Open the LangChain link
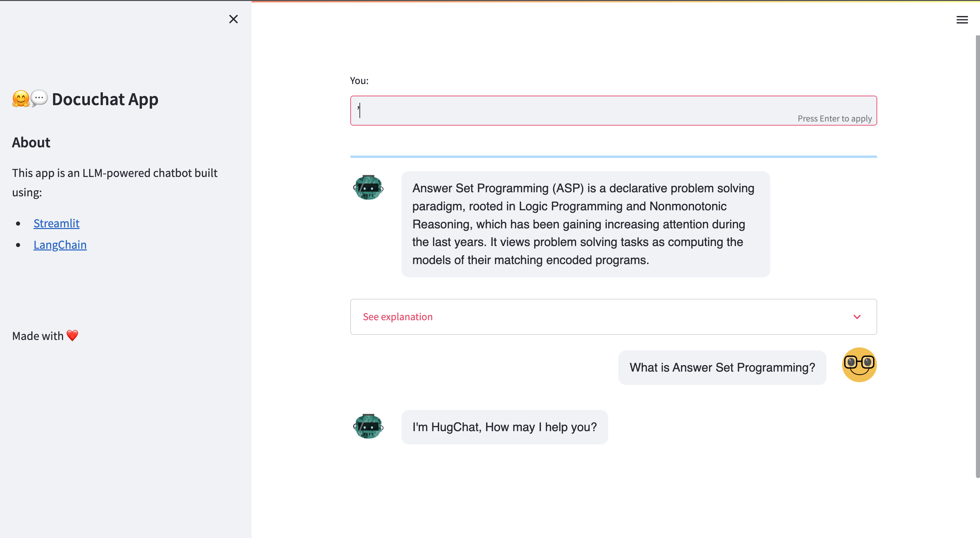Screen dimensions: 980x538 (x=60, y=244)
